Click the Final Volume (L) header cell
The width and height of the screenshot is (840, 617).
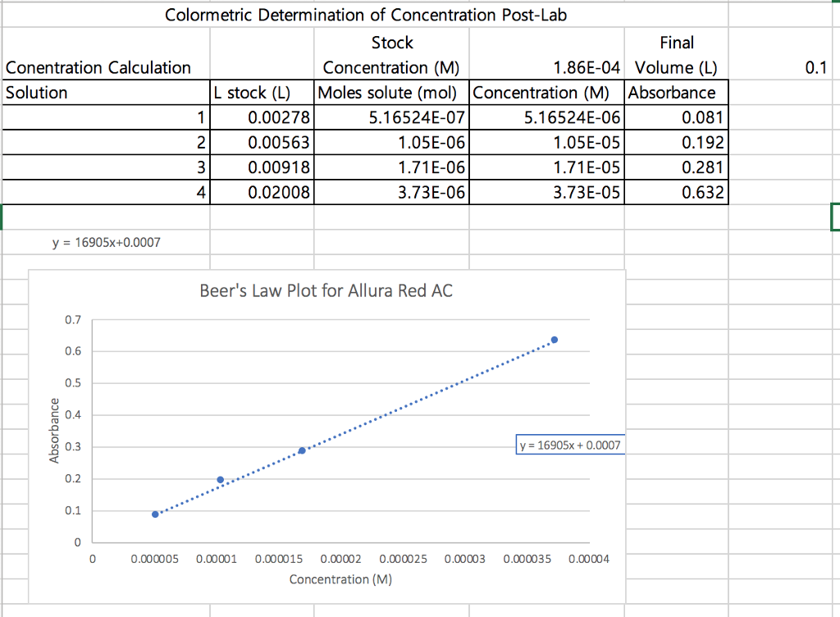[678, 54]
